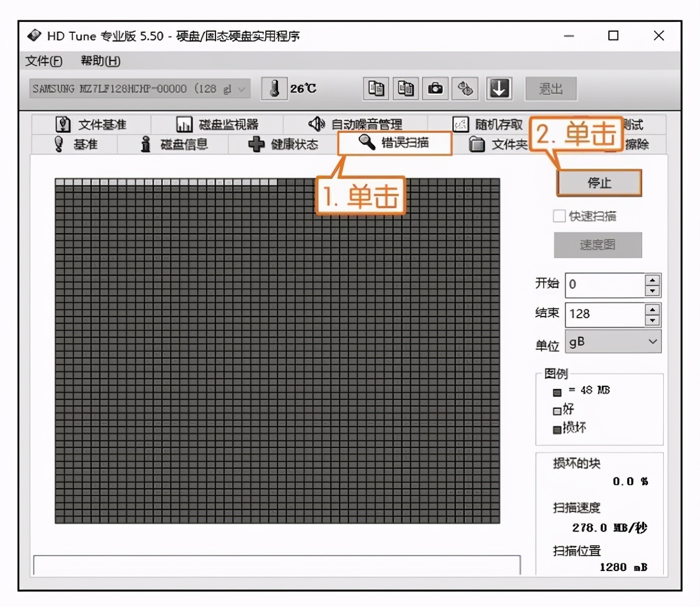
Task: Click the 停止 button
Action: coord(599,183)
